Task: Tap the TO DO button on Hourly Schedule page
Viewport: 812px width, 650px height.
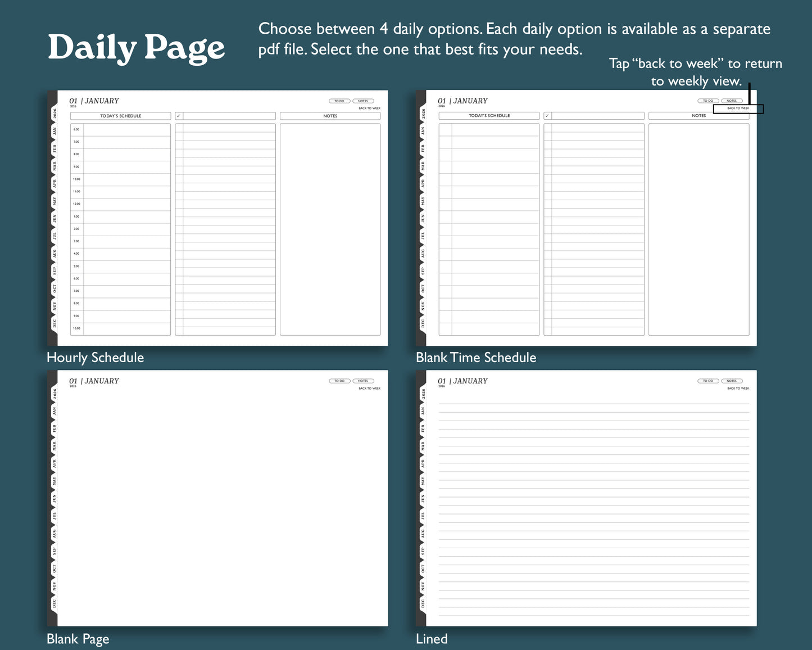Action: point(339,101)
